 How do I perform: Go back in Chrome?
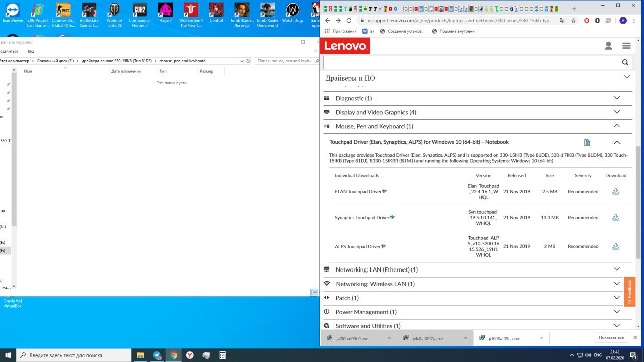click(327, 21)
